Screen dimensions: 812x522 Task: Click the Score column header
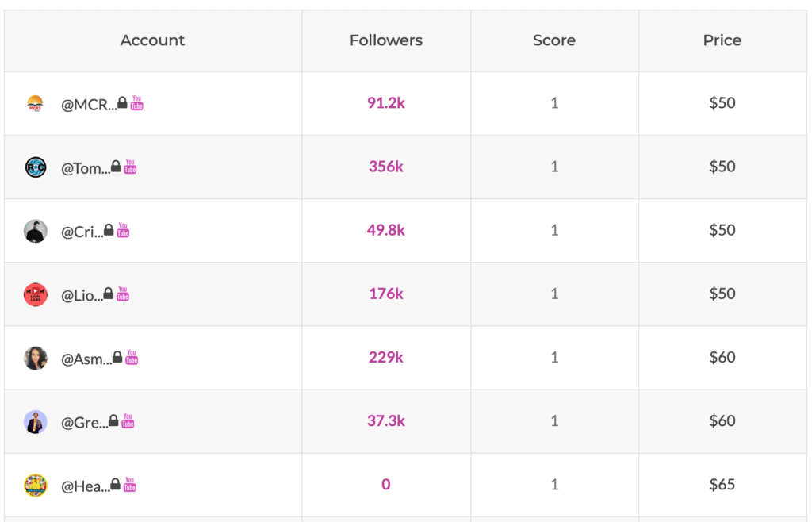point(554,40)
